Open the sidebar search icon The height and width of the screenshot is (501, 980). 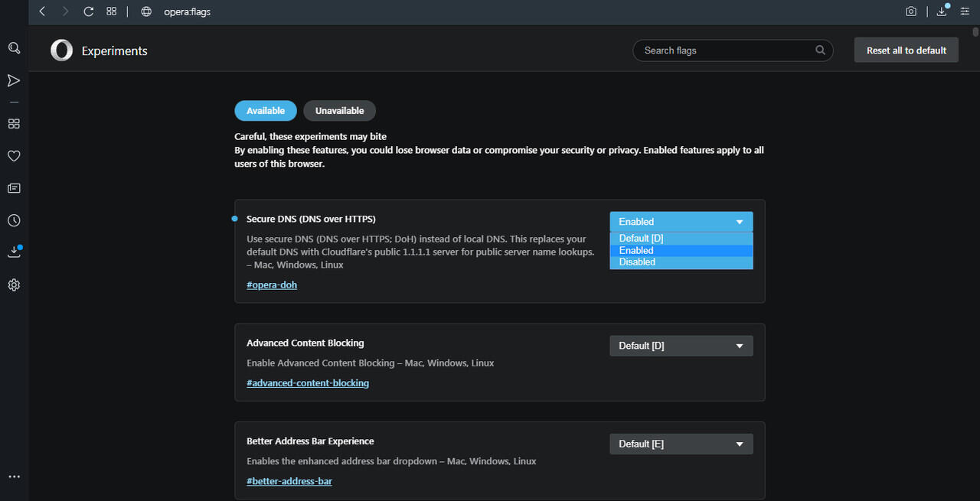click(x=14, y=48)
